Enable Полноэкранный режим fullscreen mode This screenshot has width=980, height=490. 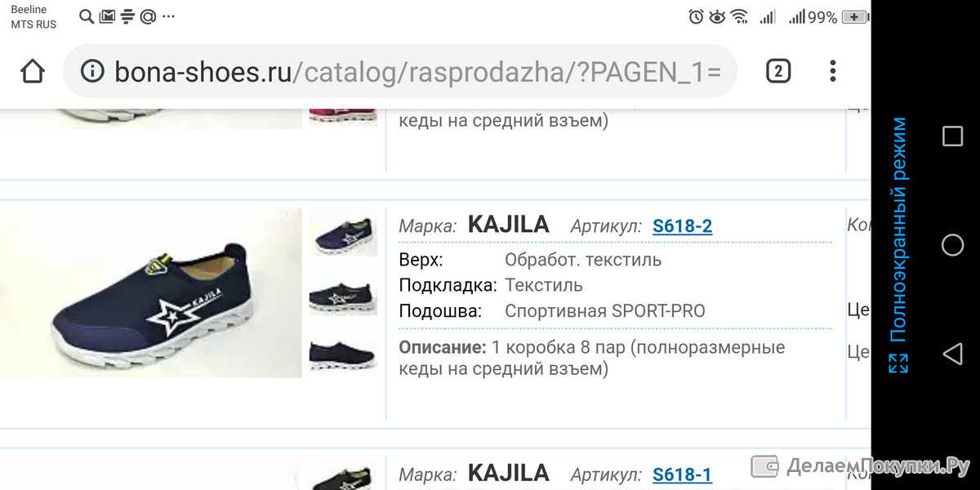pos(898,229)
